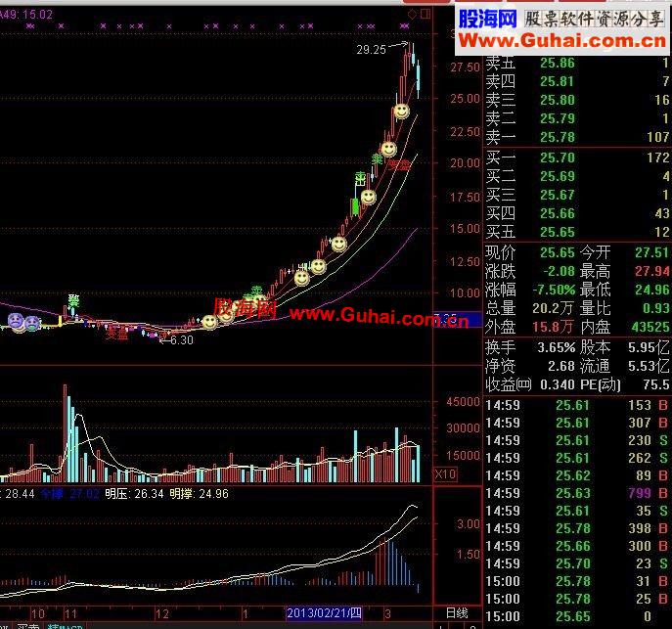672x629 pixels.
Task: Click the 6.30 low price label
Action: 182,340
